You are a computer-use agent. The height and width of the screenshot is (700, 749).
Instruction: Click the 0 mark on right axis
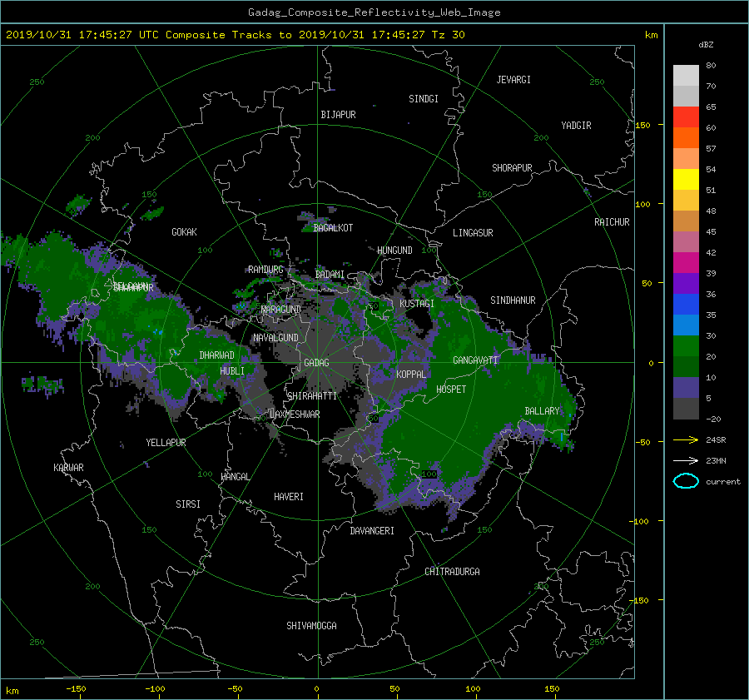pos(651,363)
